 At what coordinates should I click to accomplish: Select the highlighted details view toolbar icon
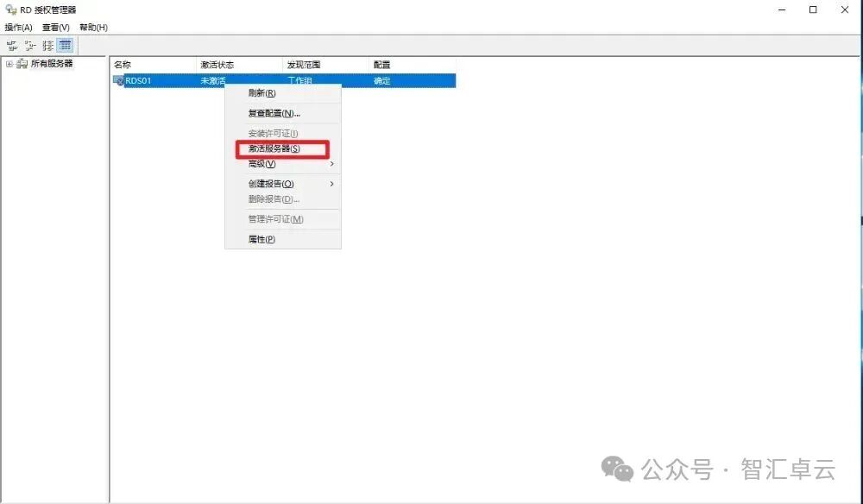pos(64,45)
